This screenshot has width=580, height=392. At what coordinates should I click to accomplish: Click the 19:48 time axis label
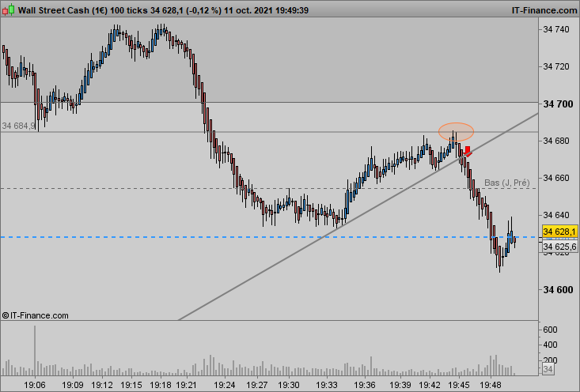coord(491,385)
